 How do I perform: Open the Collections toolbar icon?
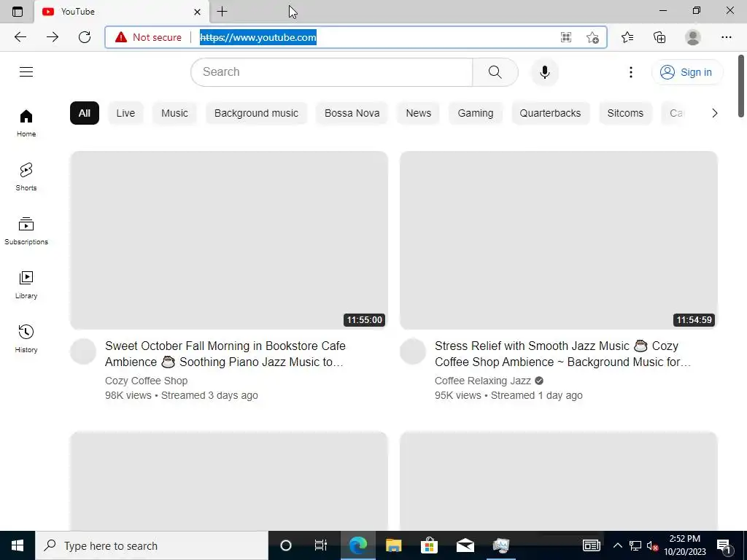pyautogui.click(x=659, y=37)
